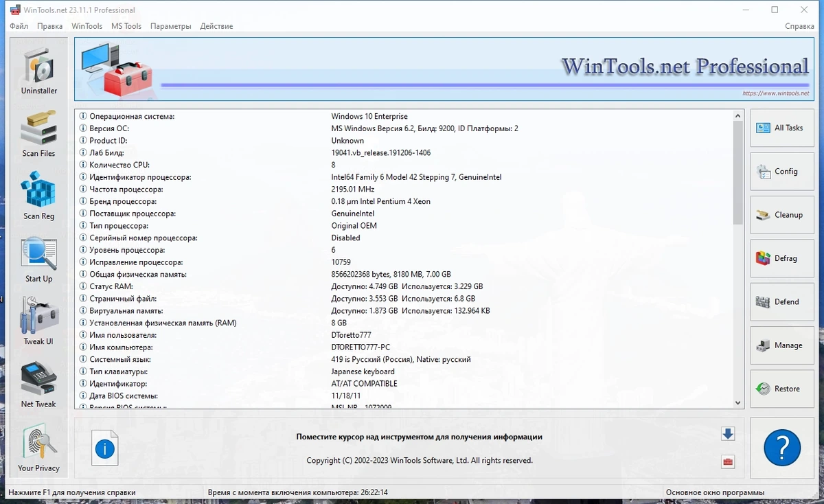Click the big blue question mark help button
824x504 pixels.
click(x=782, y=448)
